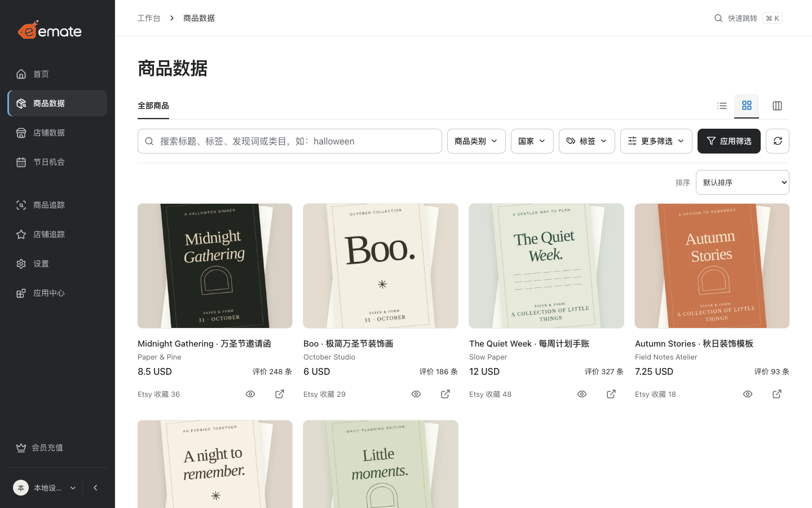Select 商品数据 in the sidebar

[x=58, y=103]
